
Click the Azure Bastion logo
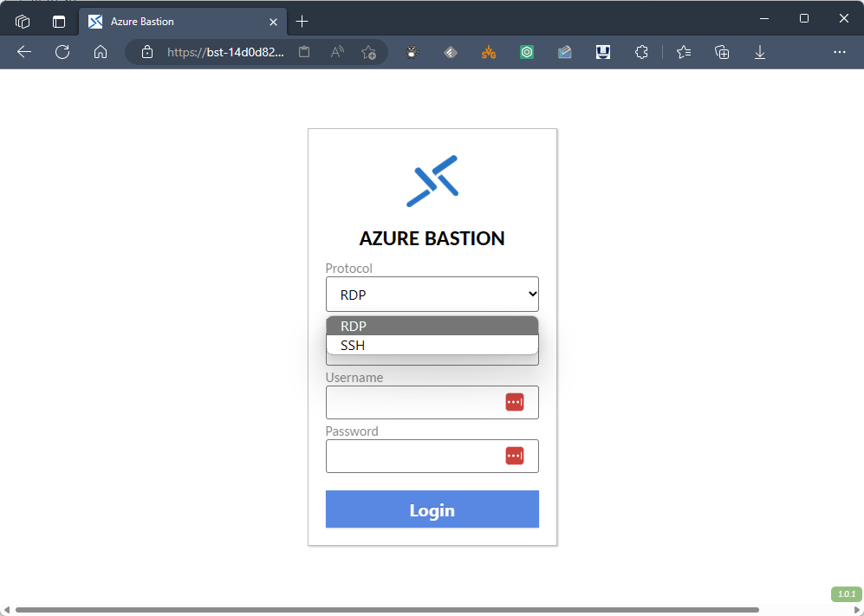[x=432, y=181]
